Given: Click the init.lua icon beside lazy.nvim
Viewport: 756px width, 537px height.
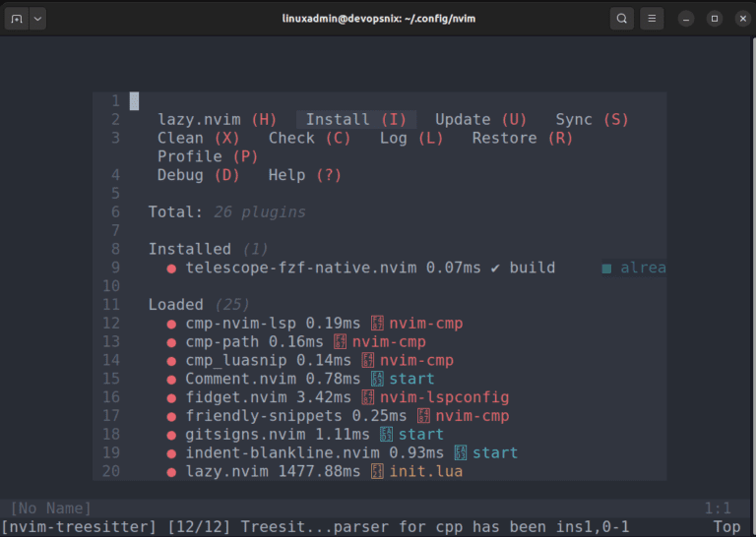Looking at the screenshot, I should click(377, 471).
